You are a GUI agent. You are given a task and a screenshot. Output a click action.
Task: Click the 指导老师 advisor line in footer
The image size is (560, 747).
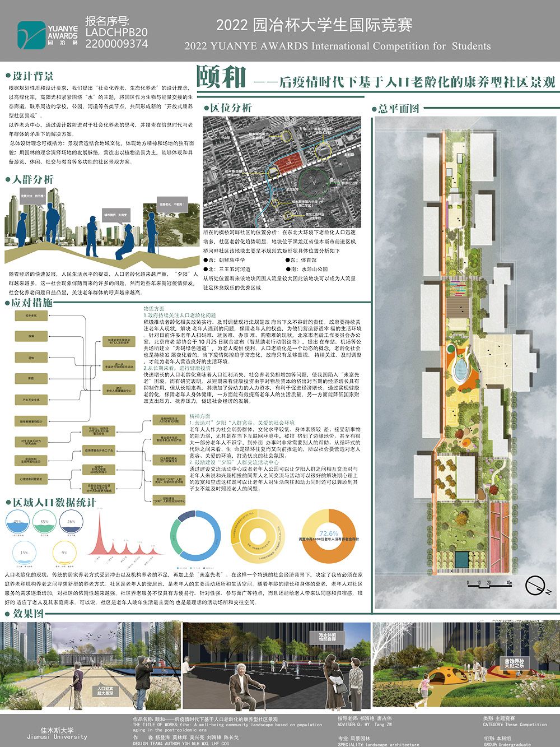(365, 718)
